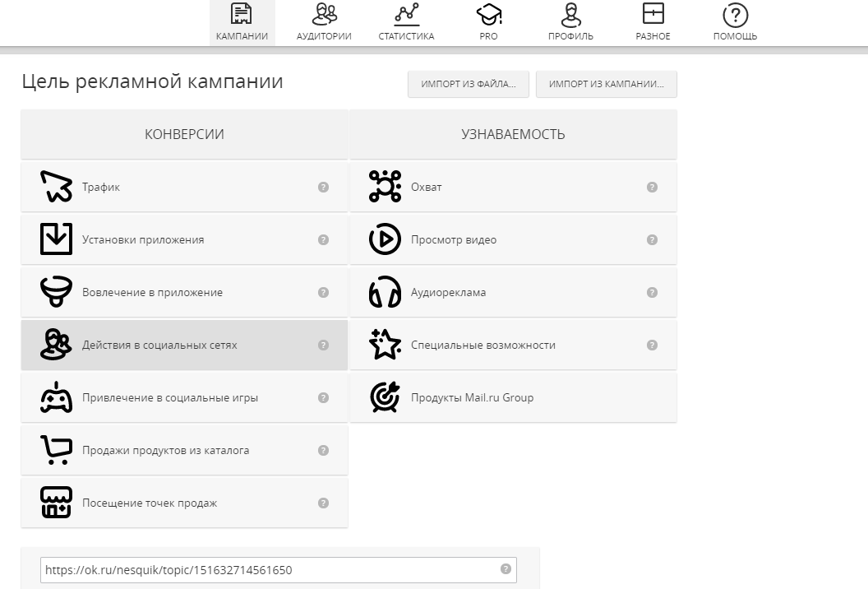Select the Просмотр видео play icon
This screenshot has height=589, width=868.
pos(385,239)
